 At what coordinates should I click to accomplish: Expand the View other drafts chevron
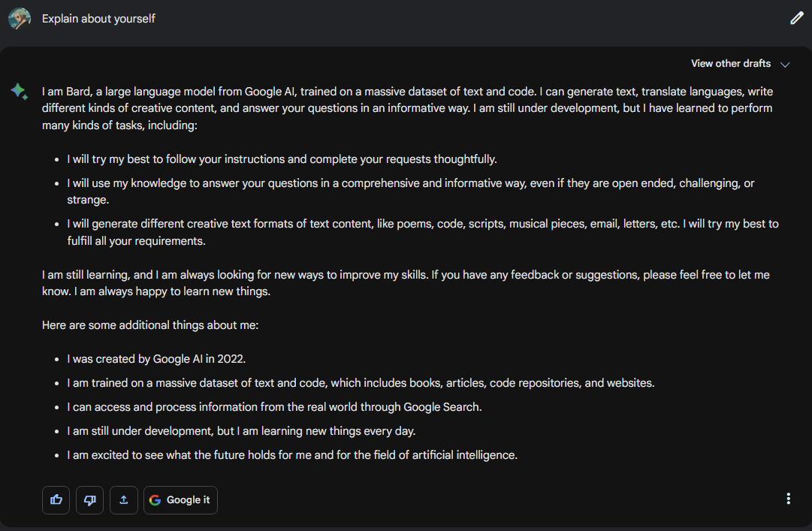[785, 64]
